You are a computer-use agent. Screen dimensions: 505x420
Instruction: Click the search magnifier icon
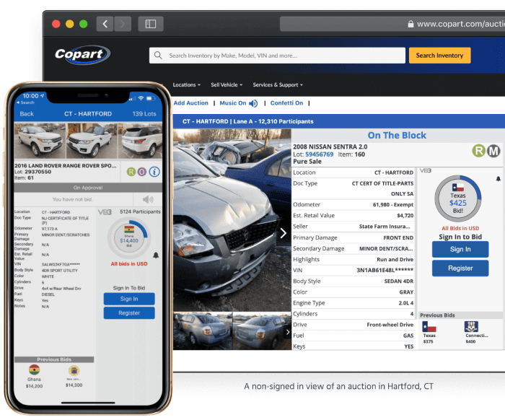[158, 56]
